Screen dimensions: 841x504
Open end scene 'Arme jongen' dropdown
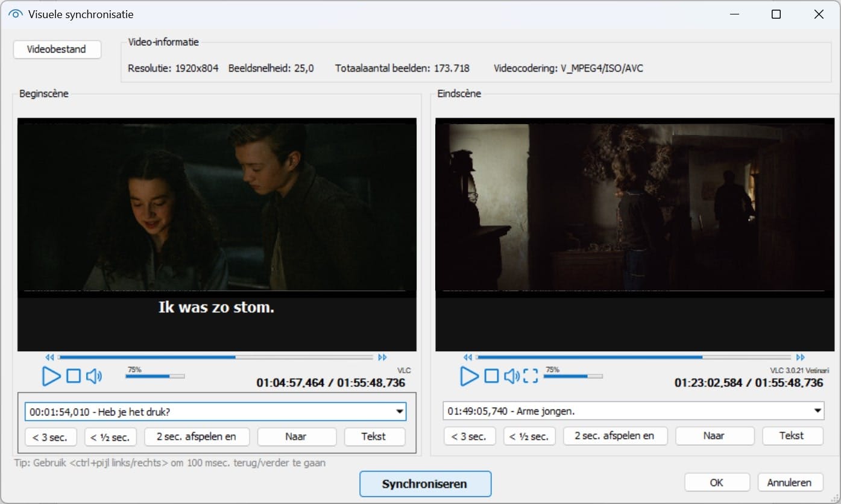[817, 411]
